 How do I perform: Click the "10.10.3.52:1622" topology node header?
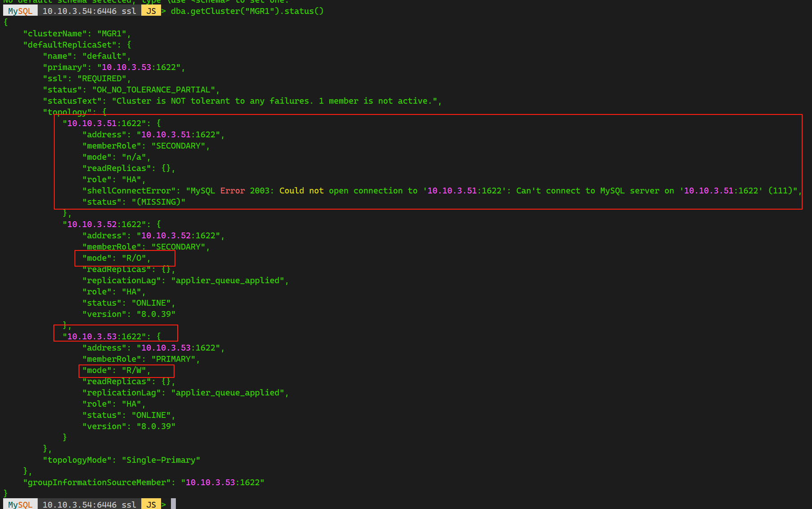click(112, 224)
